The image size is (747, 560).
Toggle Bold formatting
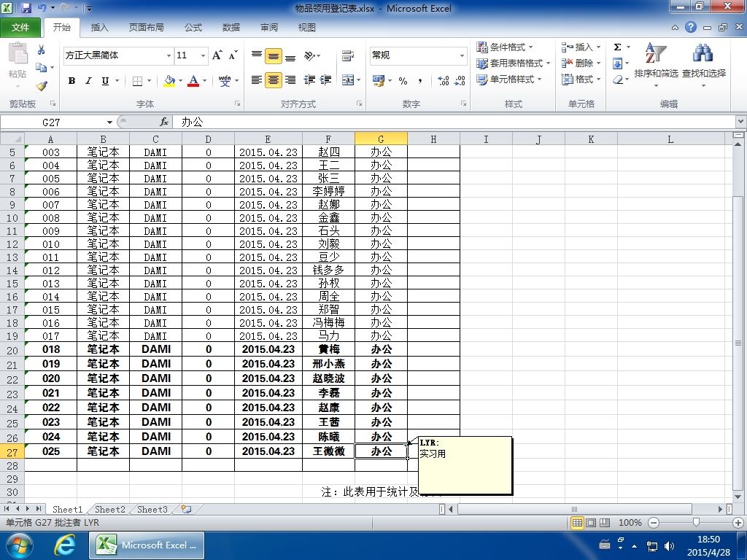tap(71, 81)
